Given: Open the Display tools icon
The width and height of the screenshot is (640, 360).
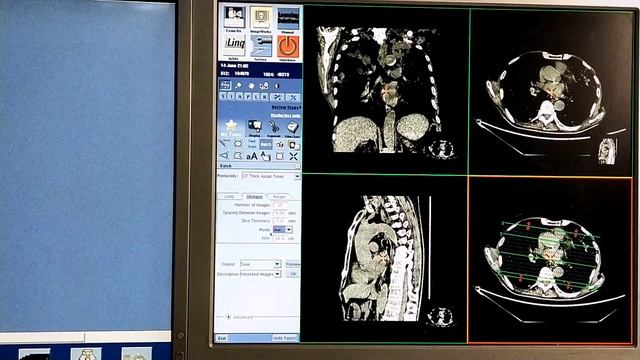Looking at the screenshot, I should [254, 128].
